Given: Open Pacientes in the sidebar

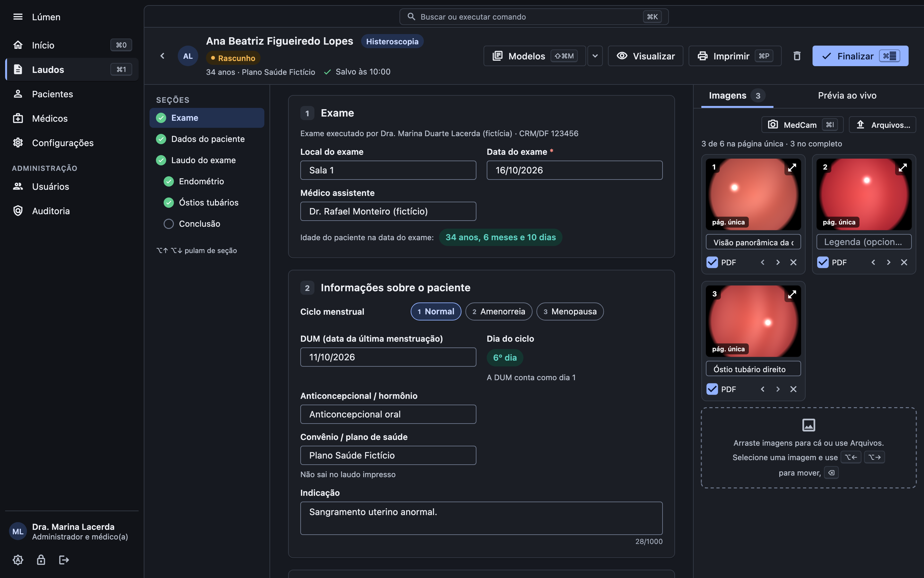Looking at the screenshot, I should coord(72,94).
